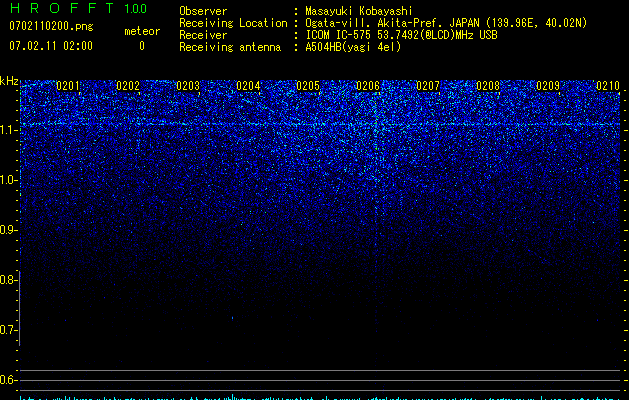Image resolution: width=629 pixels, height=400 pixels.
Task: Click the 0205 time marker
Action: pos(308,86)
